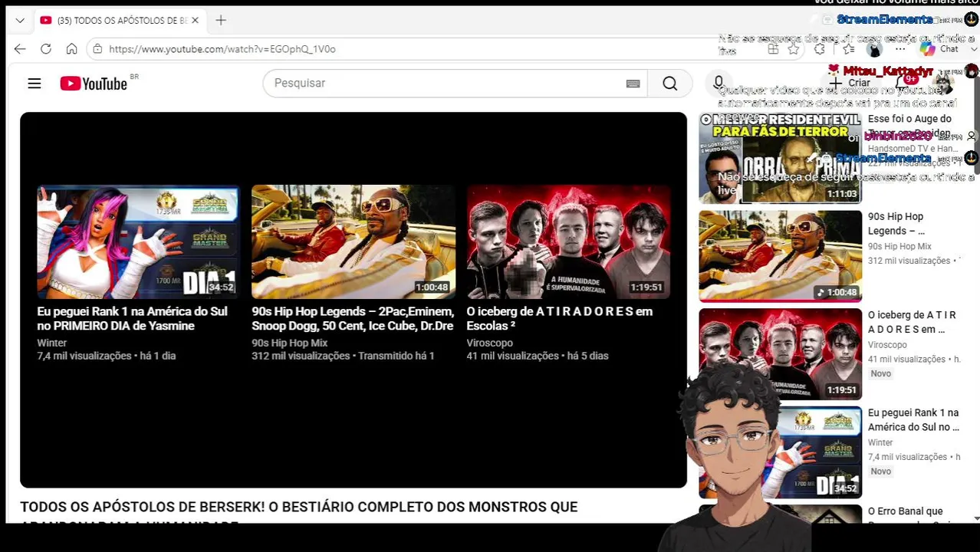
Task: Open the tab actions chevron menu
Action: click(x=20, y=21)
